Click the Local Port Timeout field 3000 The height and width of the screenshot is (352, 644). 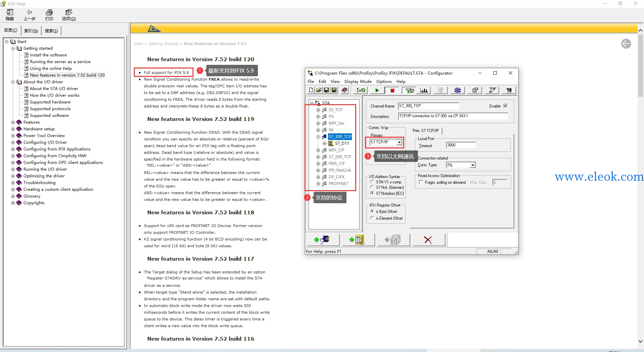coord(461,145)
